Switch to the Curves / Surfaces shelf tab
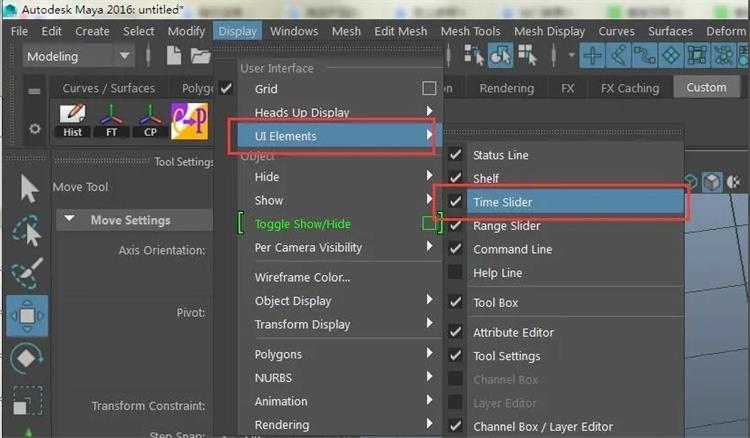This screenshot has height=438, width=750. pos(109,88)
